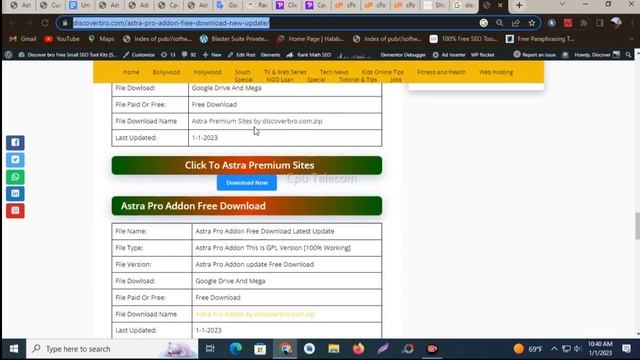Click the blue Download Now button
The height and width of the screenshot is (360, 640).
[x=247, y=182]
